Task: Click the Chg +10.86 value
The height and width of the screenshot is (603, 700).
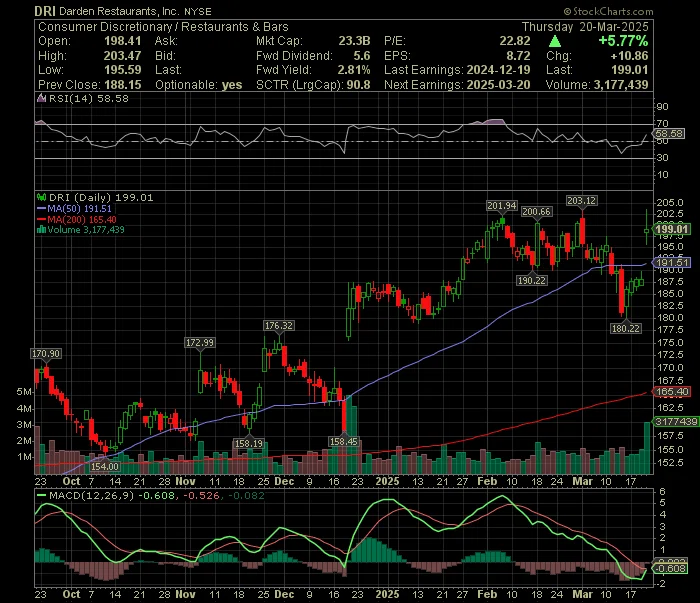Action: [629, 56]
